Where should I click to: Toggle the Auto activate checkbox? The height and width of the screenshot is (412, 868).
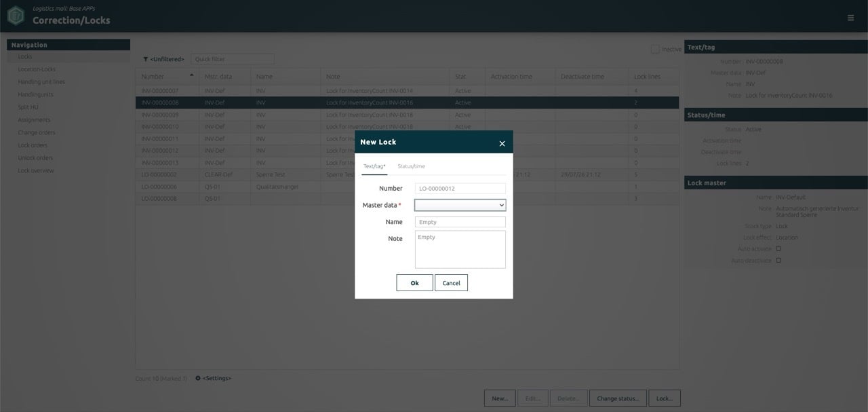[778, 248]
